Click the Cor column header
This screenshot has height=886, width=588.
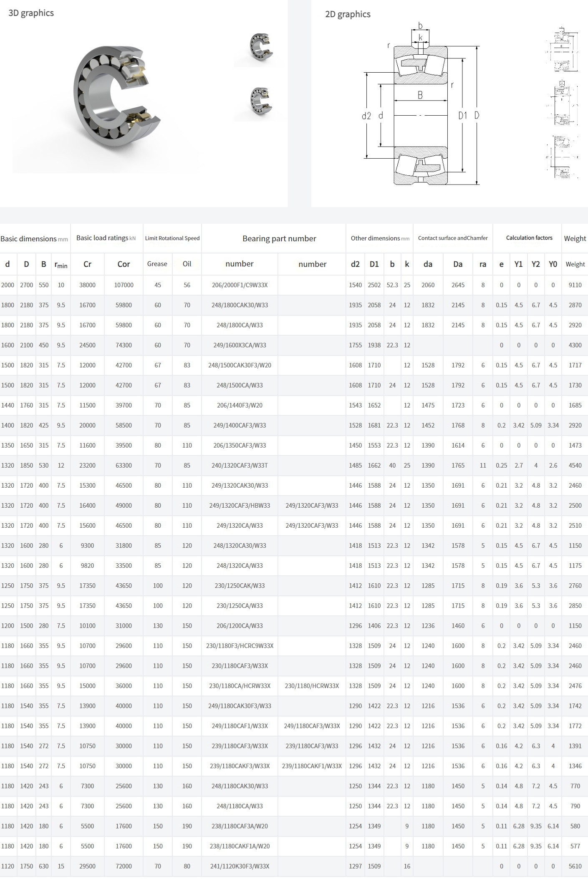click(x=124, y=264)
